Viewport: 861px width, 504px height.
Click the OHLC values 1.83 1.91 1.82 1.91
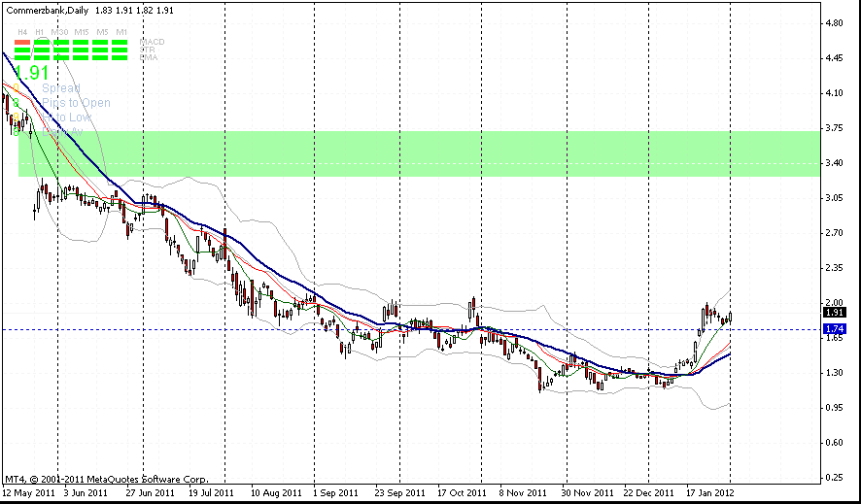(x=134, y=10)
